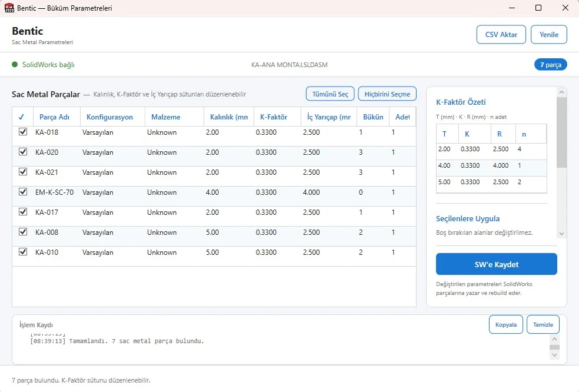Export data with CSV Aktar button
Screen dimensions: 579x392
click(x=501, y=34)
